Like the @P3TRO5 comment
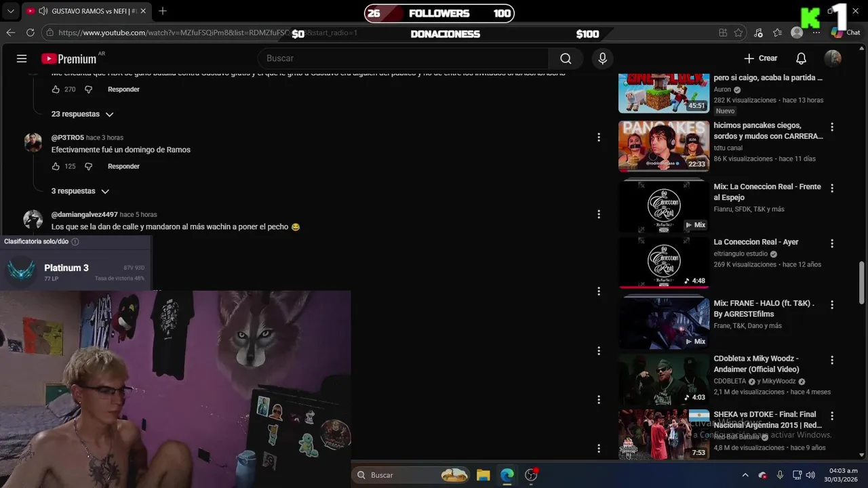 click(56, 166)
